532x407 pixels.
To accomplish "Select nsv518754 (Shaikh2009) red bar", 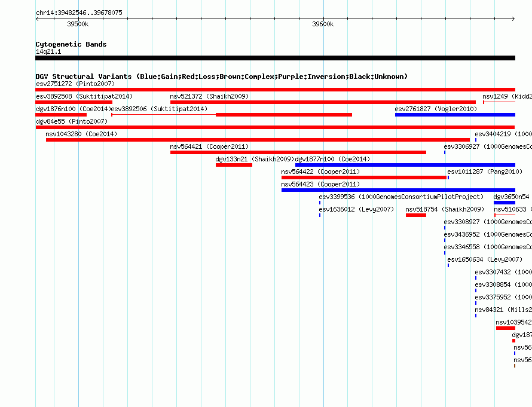I will [416, 215].
